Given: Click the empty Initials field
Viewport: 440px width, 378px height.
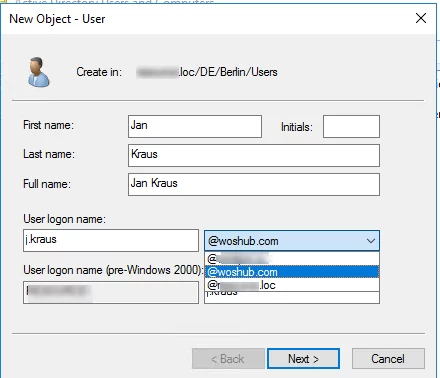Looking at the screenshot, I should tap(351, 126).
